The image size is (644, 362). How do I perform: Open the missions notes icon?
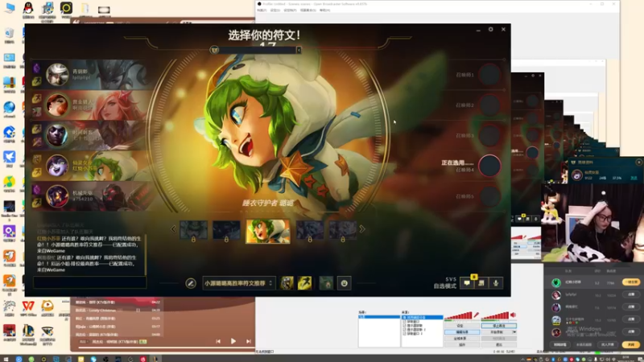pos(481,283)
